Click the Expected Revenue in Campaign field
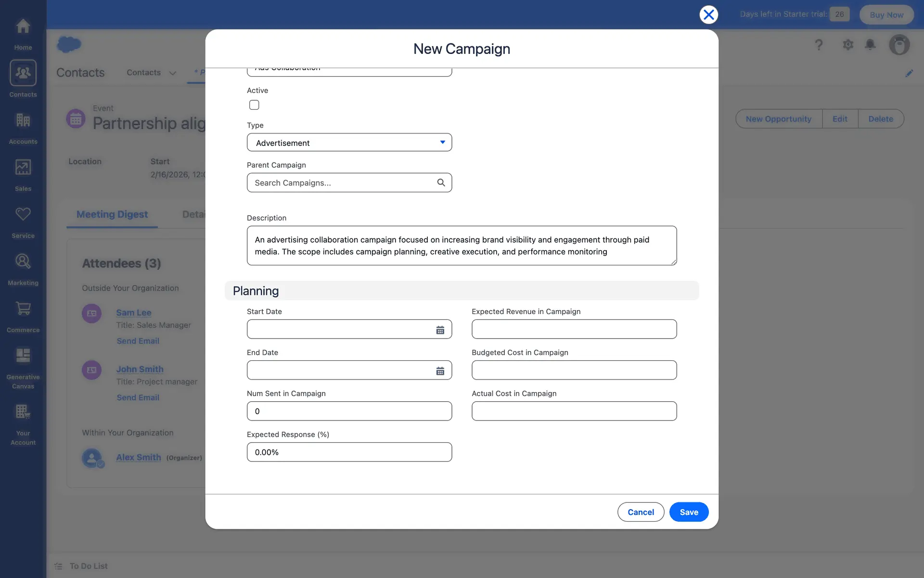 [574, 329]
